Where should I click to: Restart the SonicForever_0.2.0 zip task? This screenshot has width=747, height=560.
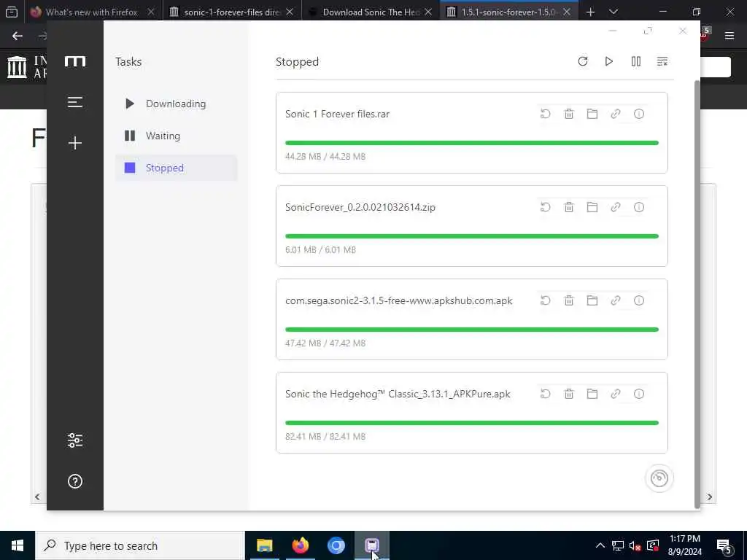click(x=546, y=207)
